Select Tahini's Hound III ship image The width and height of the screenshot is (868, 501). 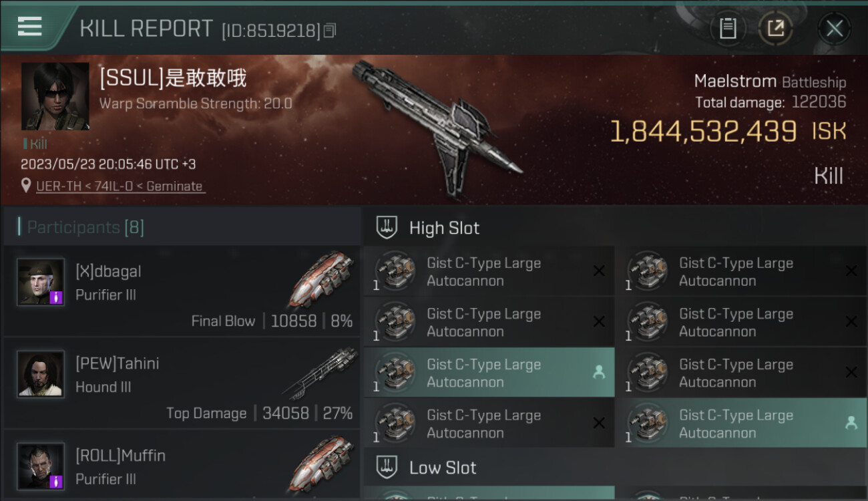(x=320, y=373)
